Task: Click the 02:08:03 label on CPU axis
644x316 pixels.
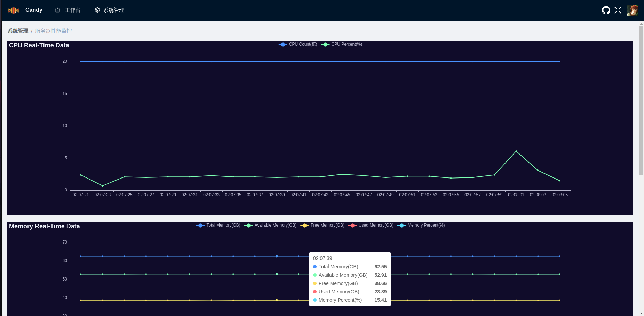Action: 538,195
